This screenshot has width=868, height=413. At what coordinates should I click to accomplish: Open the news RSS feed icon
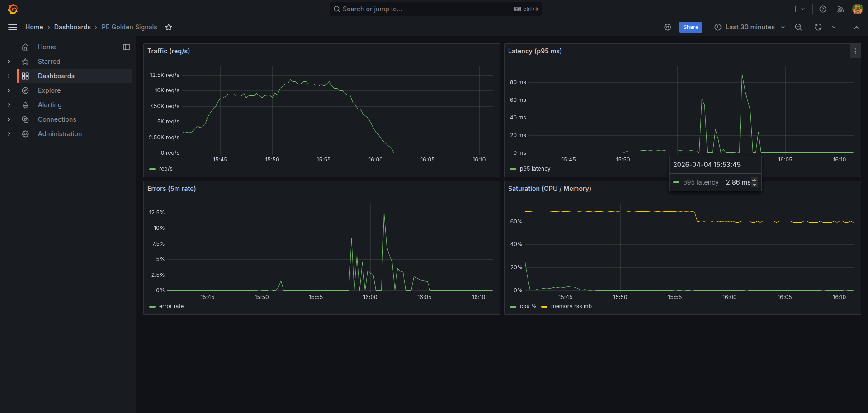pos(840,9)
